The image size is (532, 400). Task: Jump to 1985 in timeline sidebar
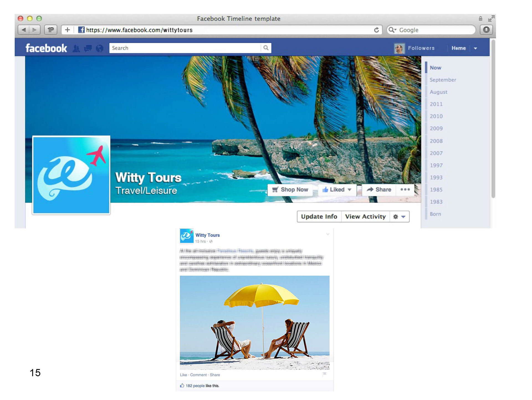436,190
